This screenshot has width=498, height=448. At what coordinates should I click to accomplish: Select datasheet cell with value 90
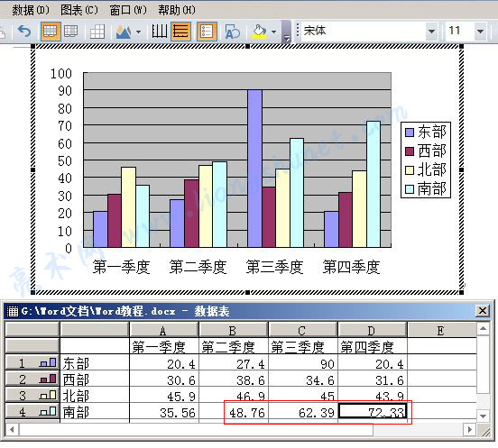point(303,362)
